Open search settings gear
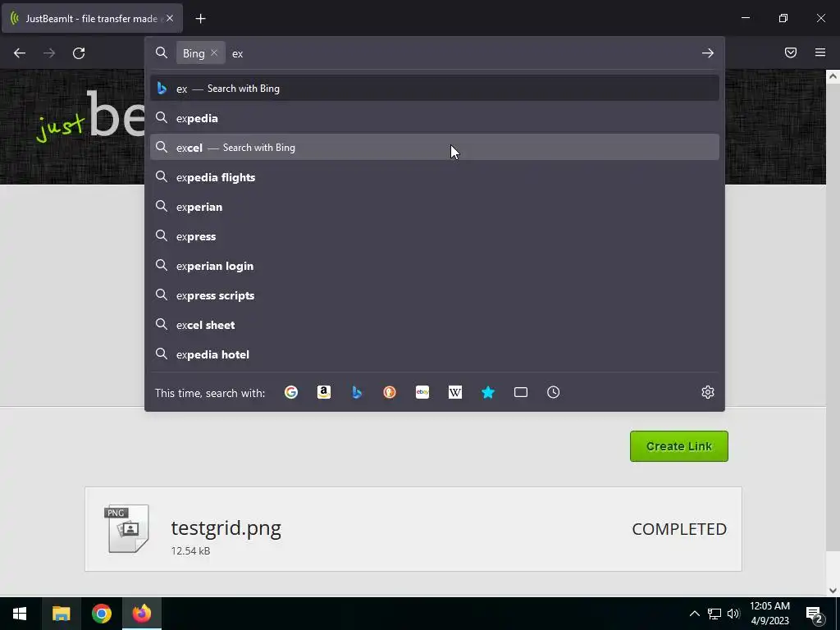This screenshot has width=840, height=630. (708, 392)
